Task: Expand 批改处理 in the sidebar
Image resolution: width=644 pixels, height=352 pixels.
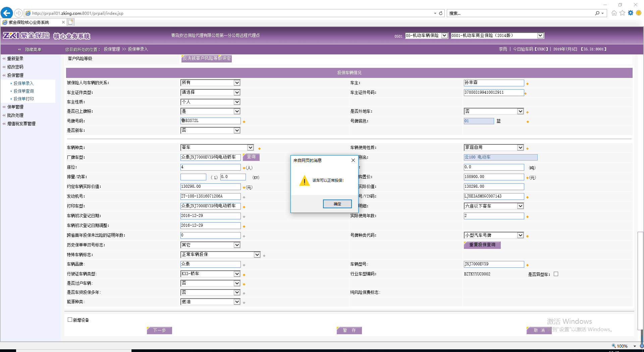Action: pos(15,115)
